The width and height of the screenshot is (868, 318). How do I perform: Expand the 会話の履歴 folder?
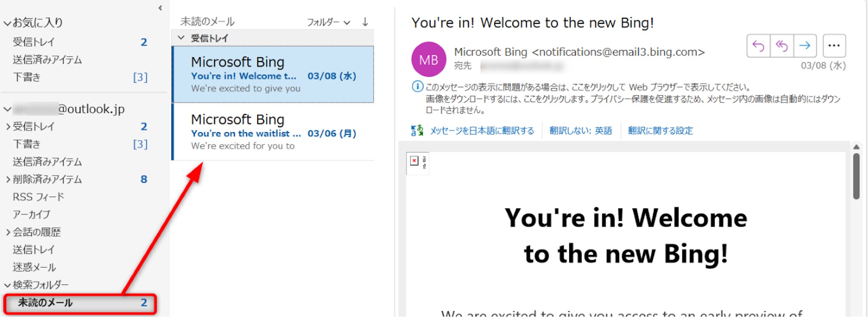pyautogui.click(x=8, y=232)
